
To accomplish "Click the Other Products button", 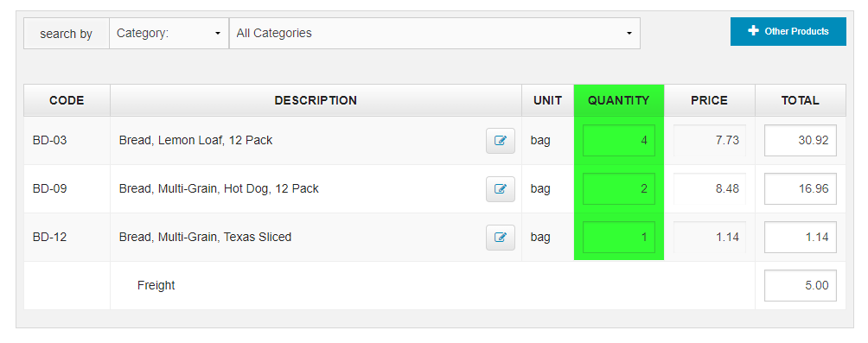I will [788, 31].
